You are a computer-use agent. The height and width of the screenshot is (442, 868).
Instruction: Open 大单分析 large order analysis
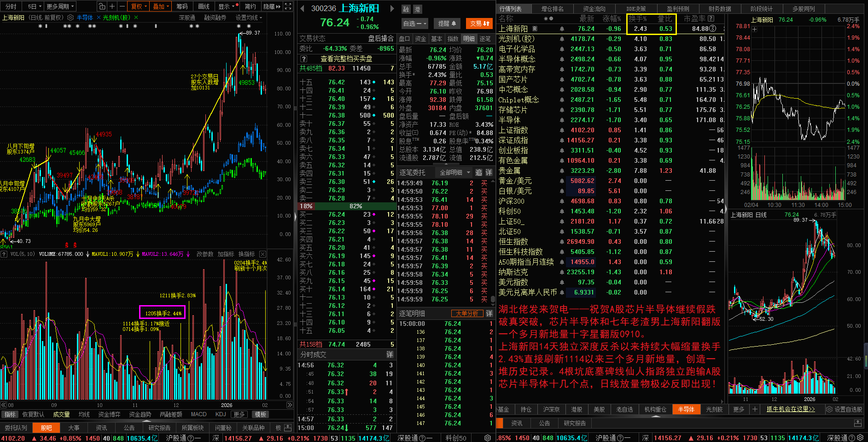pyautogui.click(x=467, y=313)
